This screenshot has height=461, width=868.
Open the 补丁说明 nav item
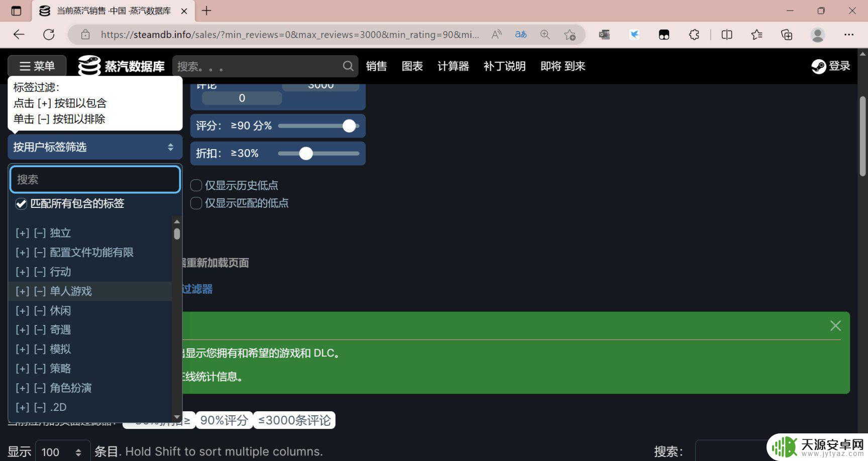click(x=504, y=66)
